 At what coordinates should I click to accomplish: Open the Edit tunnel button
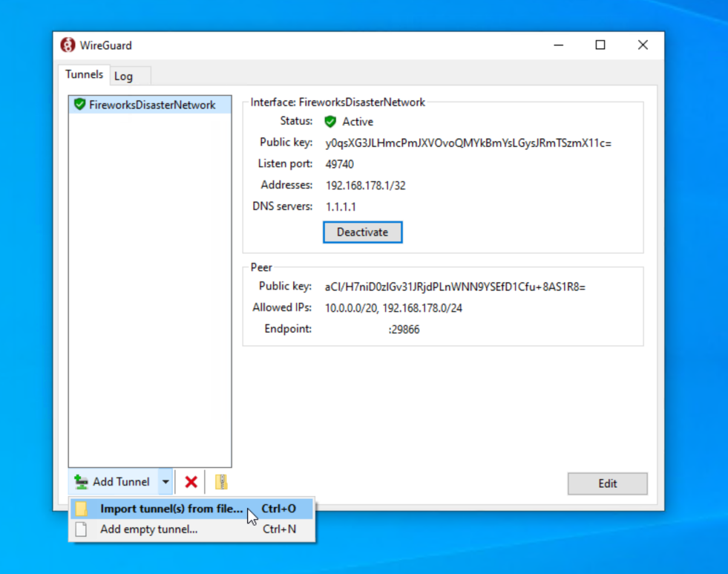point(607,483)
